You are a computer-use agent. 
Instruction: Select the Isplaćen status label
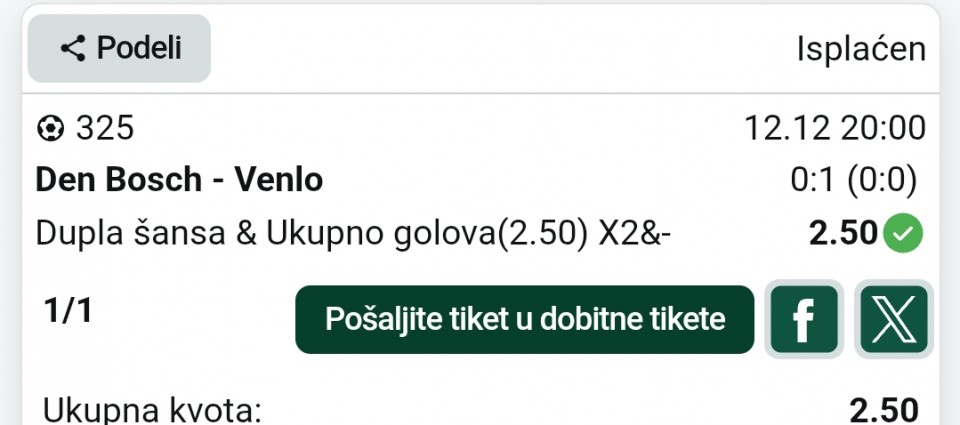pos(861,48)
